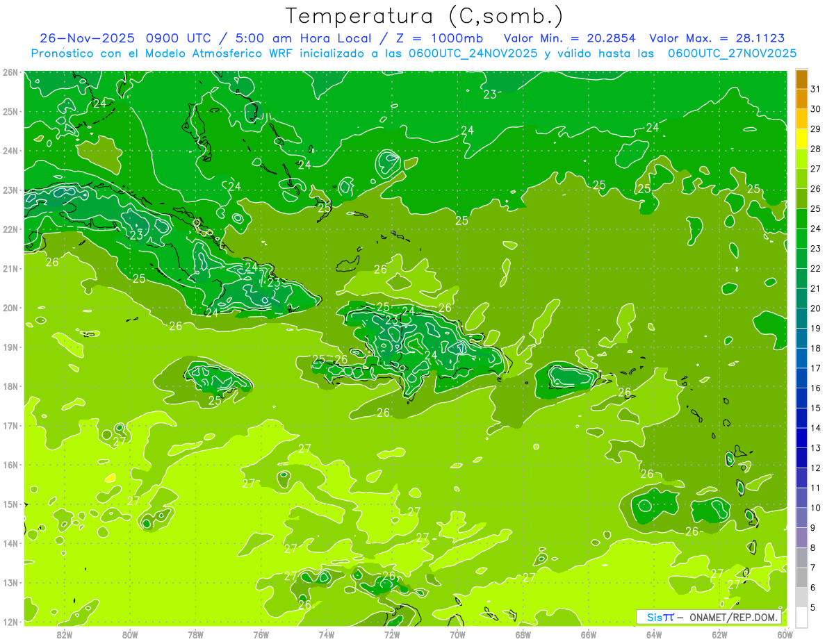Click the valid-until time '0600UTC_27NOV2025'
The height and width of the screenshot is (644, 834).
[x=732, y=53]
